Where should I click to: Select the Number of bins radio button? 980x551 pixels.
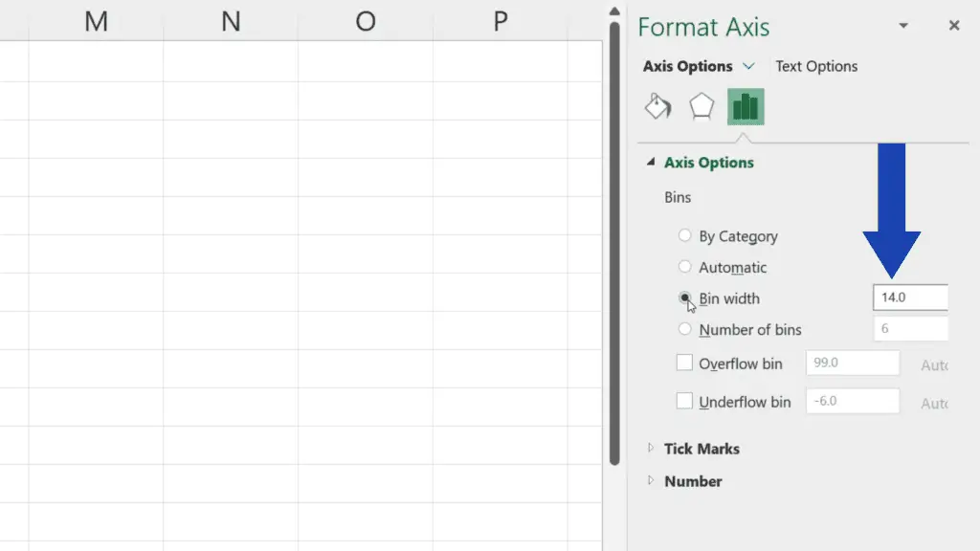click(684, 329)
